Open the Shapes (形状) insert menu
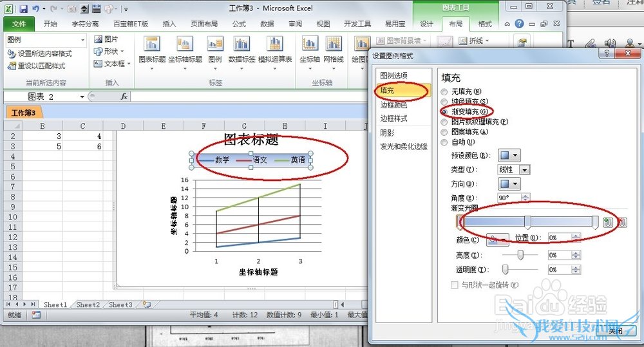 coord(109,52)
